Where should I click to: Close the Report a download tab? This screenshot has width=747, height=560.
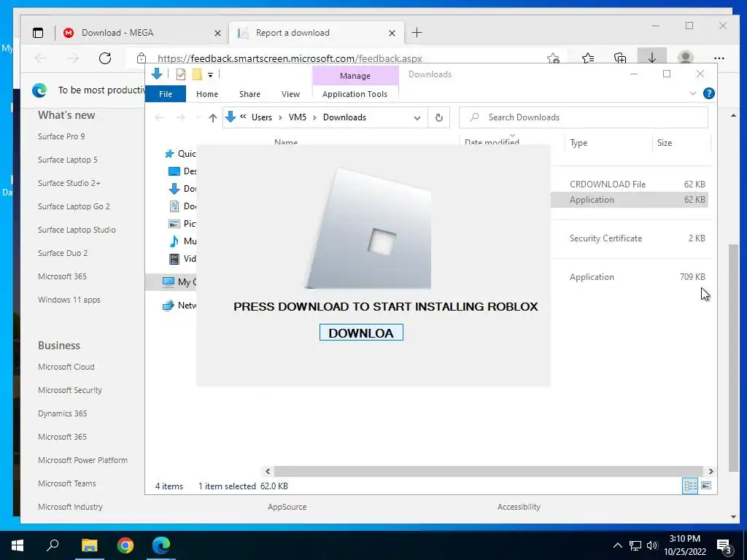tap(392, 33)
